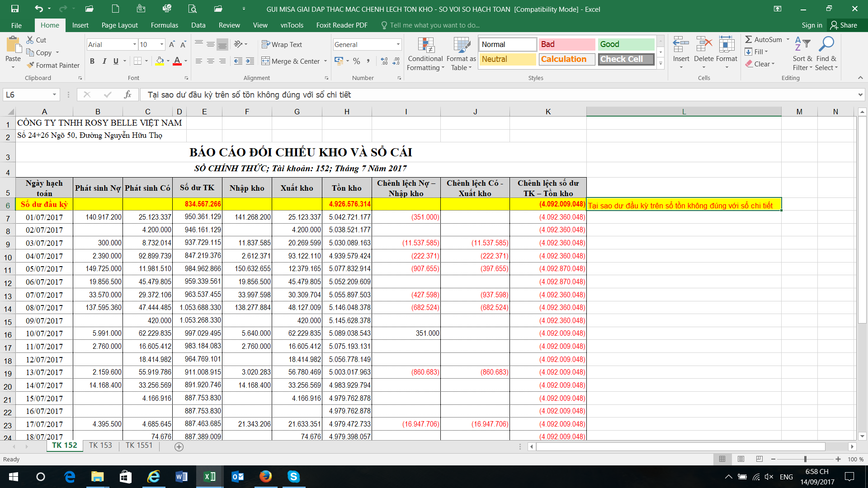Open Format as Table gallery

[461, 54]
